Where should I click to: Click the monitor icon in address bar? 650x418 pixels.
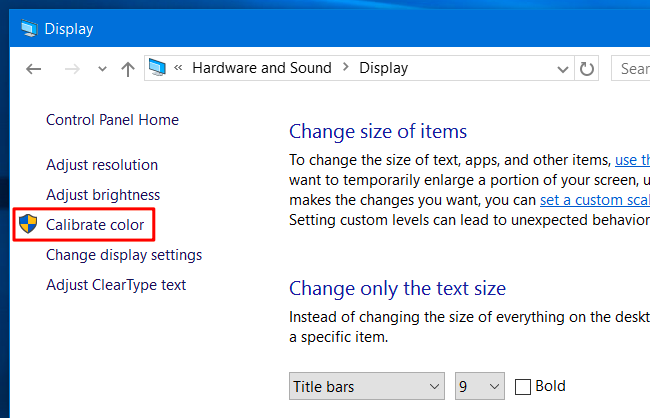point(158,68)
